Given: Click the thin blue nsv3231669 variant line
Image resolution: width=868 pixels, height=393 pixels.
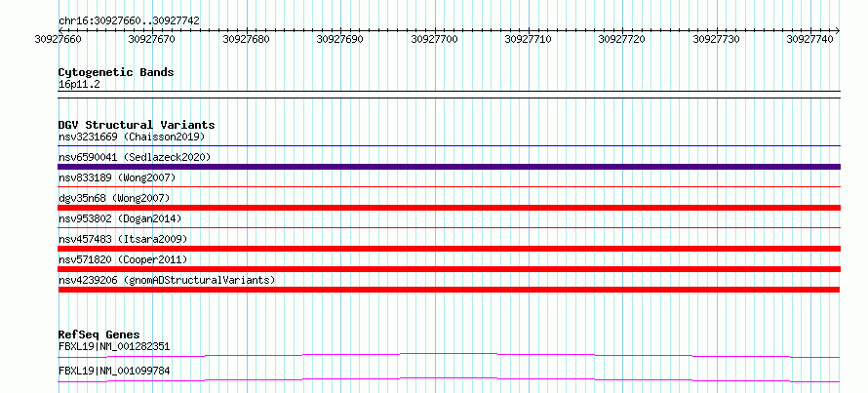Looking at the screenshot, I should (450, 146).
